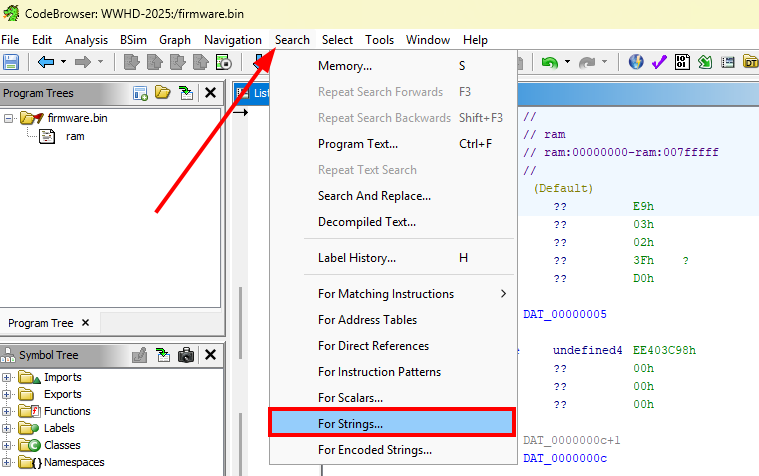Select the ram fragment in Program Trees
Image resolution: width=759 pixels, height=476 pixels.
tap(75, 136)
